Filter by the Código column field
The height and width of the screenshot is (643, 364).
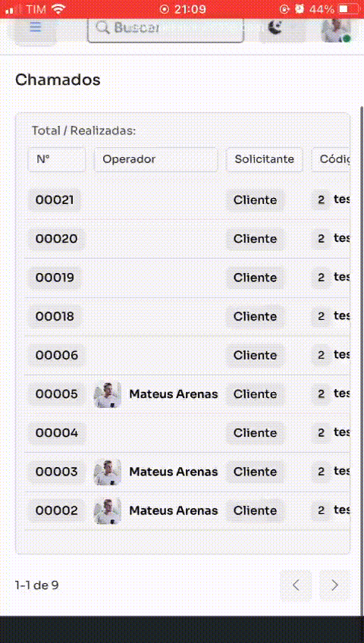point(331,159)
